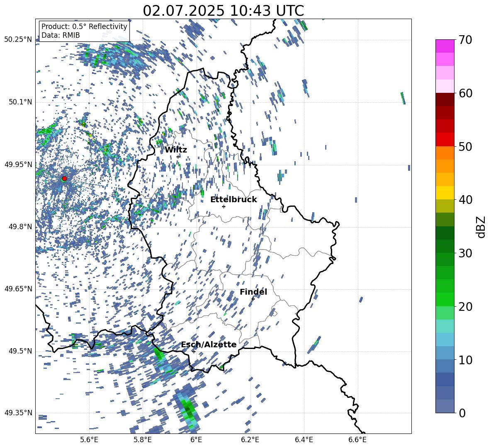Click the Findel location cross marker
Viewport: 491px width, 448px height.
click(253, 299)
